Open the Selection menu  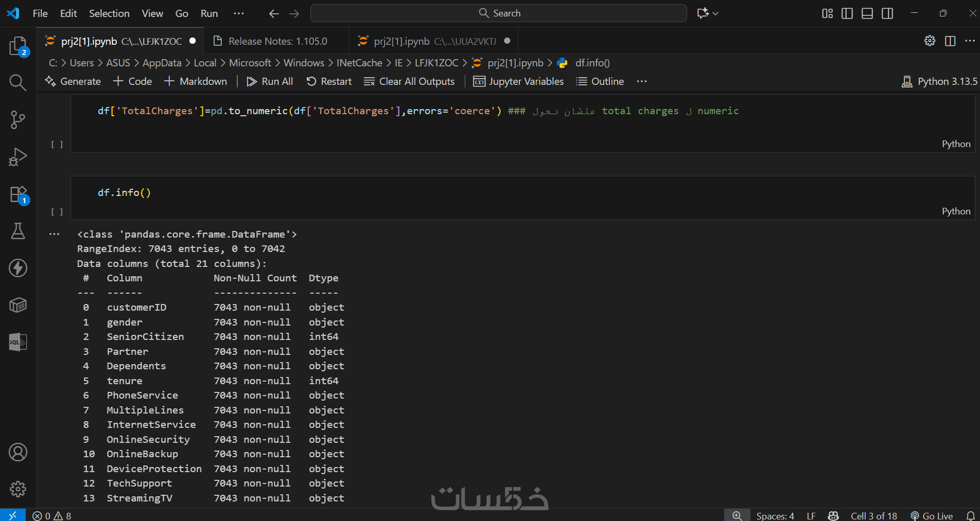(x=109, y=13)
